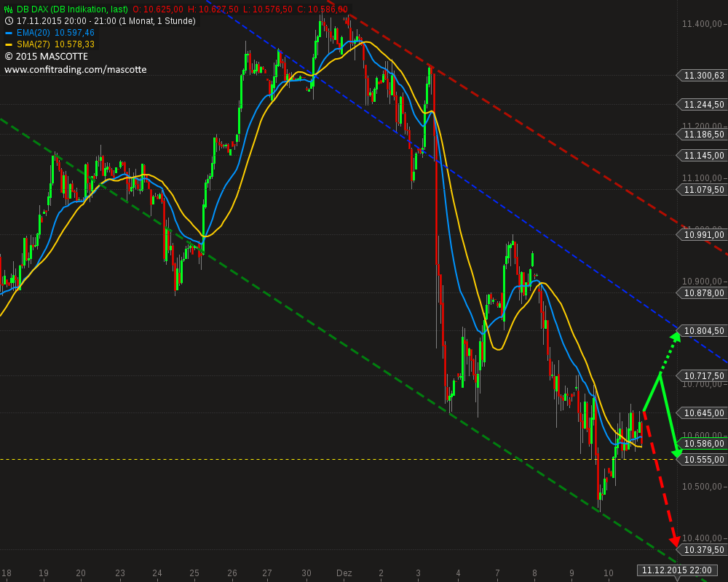Click the 10.804,50 price level tag

pyautogui.click(x=702, y=331)
